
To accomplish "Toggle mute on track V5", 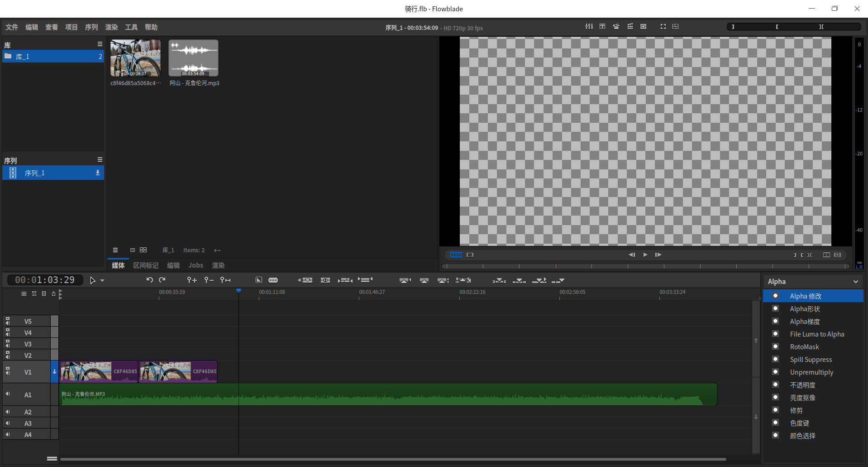I will pos(8,321).
